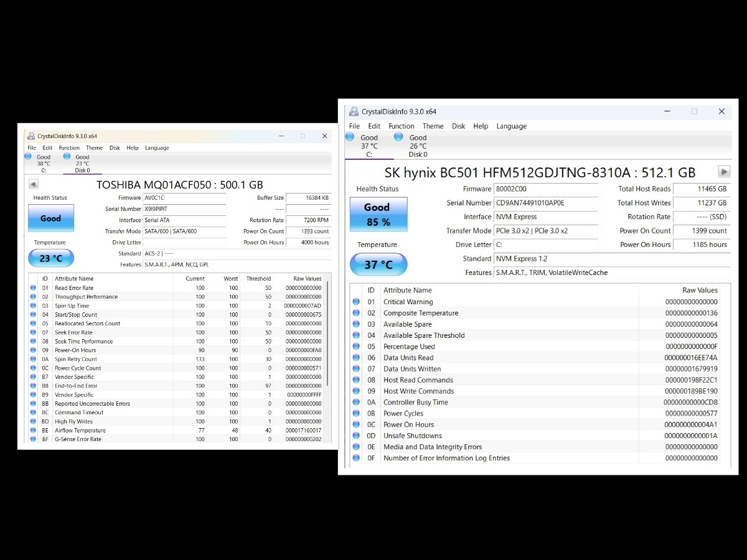Click the 23 °C temperature button

(x=50, y=258)
